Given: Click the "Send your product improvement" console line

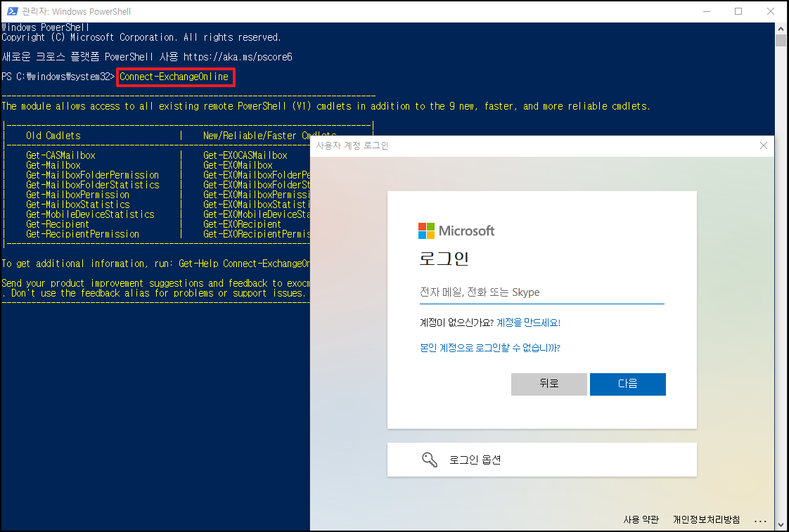Looking at the screenshot, I should (155, 283).
